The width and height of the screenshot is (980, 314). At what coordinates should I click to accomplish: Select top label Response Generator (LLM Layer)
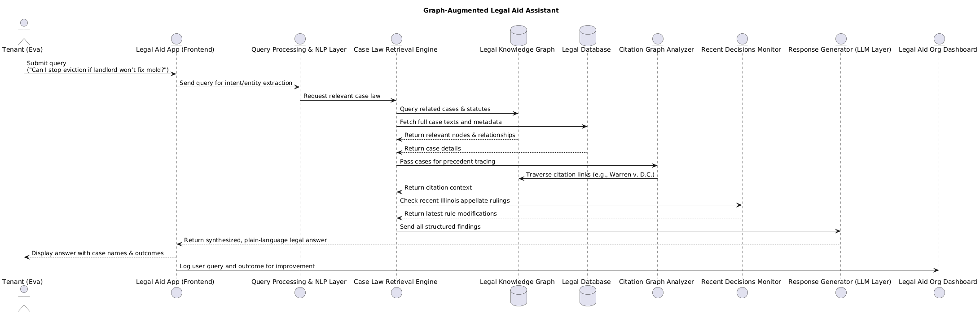coord(839,49)
